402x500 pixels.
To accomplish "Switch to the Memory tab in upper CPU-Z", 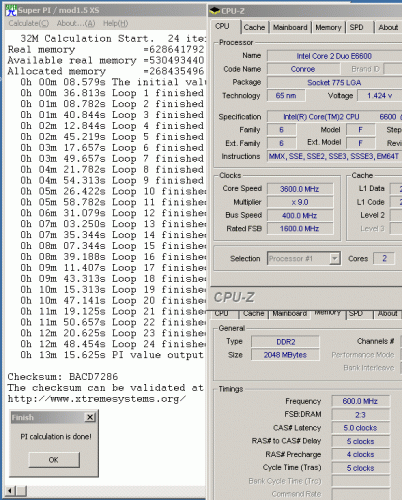I will [328, 27].
